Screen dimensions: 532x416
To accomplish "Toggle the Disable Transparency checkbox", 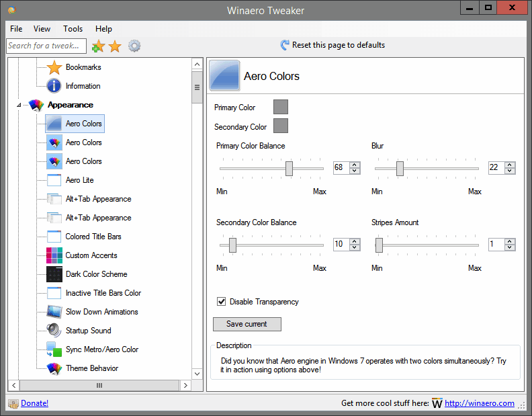I will (221, 301).
